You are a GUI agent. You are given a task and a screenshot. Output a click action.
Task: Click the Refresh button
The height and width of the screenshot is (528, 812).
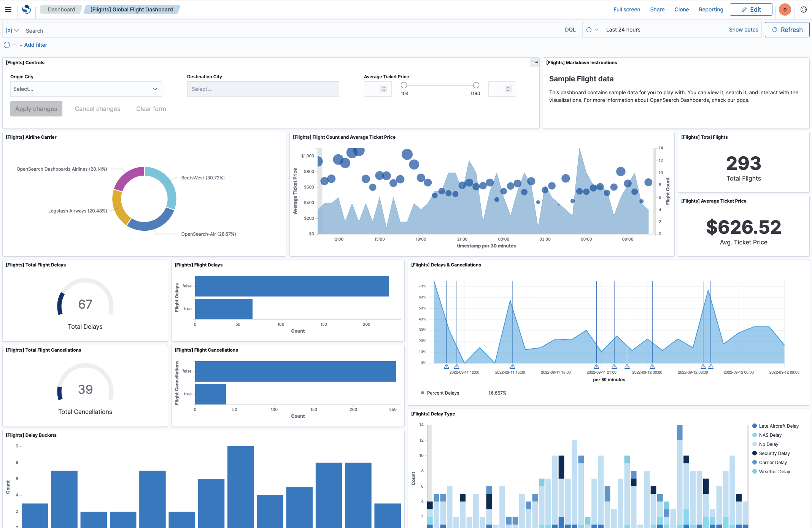tap(787, 30)
